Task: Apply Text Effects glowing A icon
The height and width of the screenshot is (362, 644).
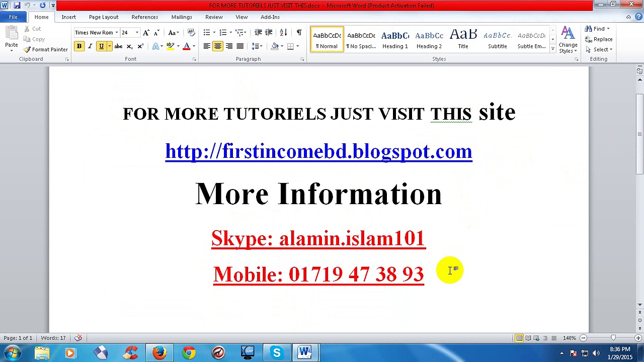Action: pyautogui.click(x=155, y=46)
